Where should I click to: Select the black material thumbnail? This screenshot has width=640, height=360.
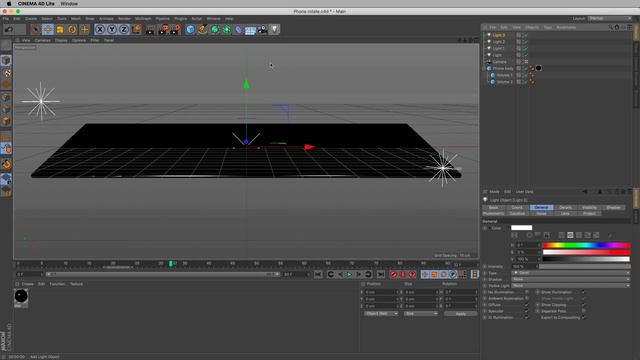pos(21,296)
